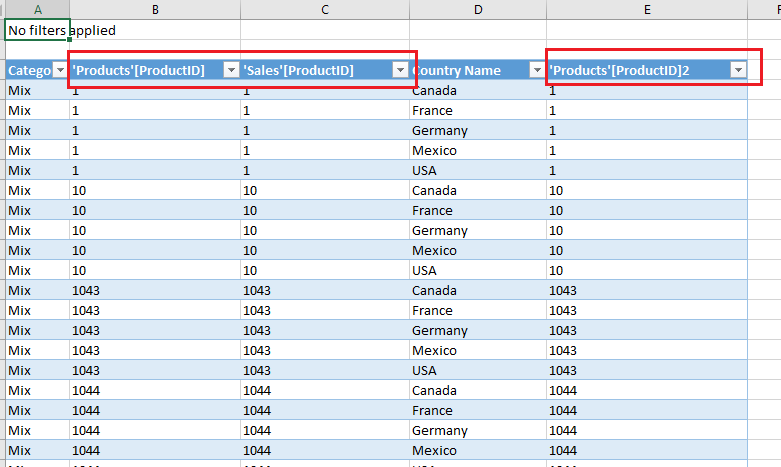Viewport: 781px width, 467px height.
Task: Select USA cell in product 1 row
Action: 478,170
